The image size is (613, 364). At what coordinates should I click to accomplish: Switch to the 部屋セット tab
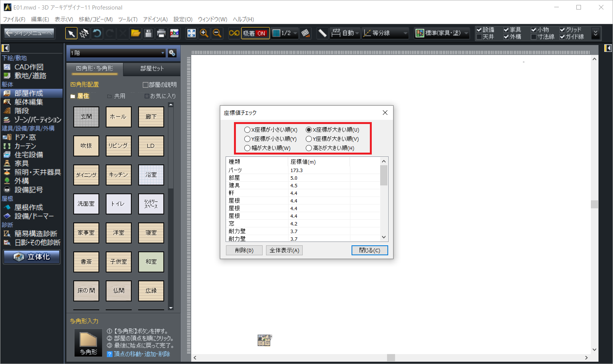click(152, 68)
